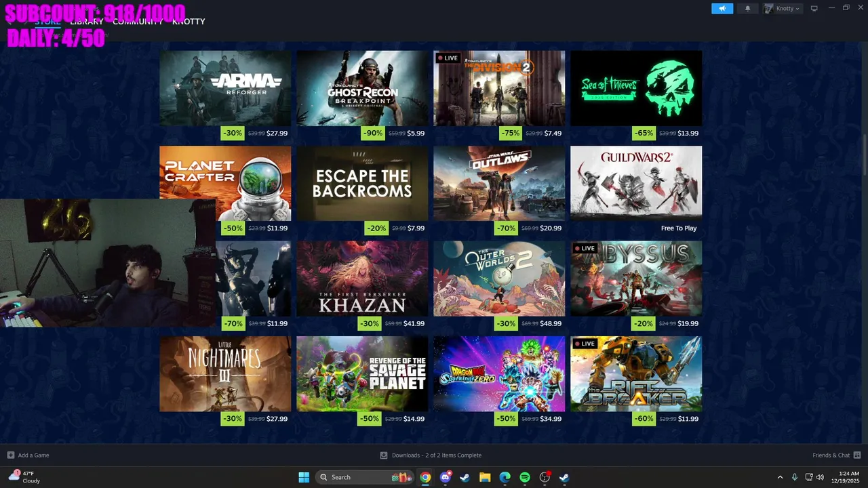Click The Division 2 $7.49 price
This screenshot has width=868, height=488.
pyautogui.click(x=553, y=134)
